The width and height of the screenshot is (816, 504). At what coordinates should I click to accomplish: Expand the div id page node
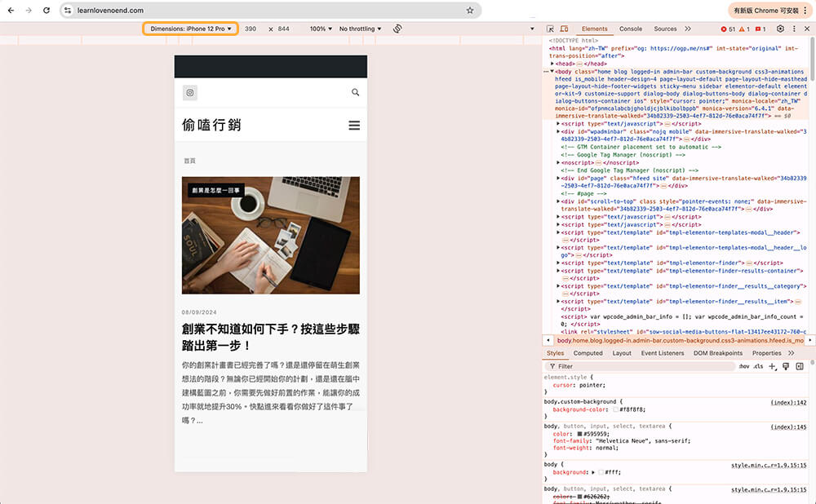click(x=558, y=178)
